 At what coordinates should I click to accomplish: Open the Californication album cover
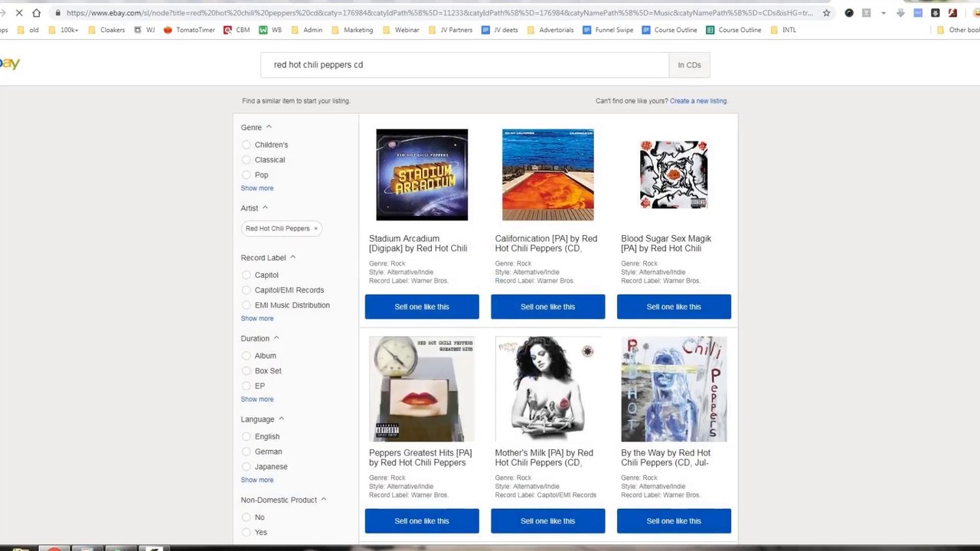pyautogui.click(x=547, y=174)
